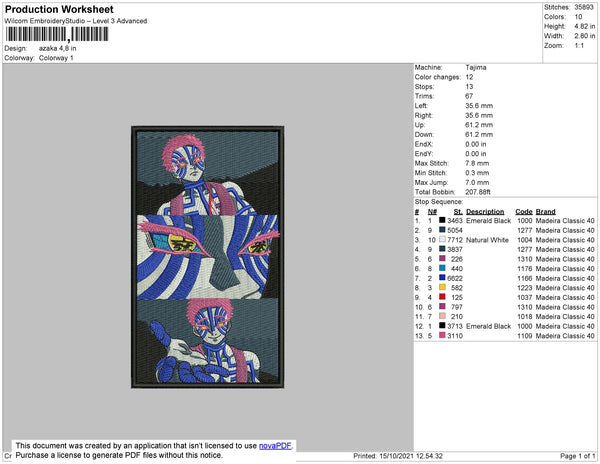Select the dark navy swatch in stop row 2
Image resolution: width=600 pixels, height=464 pixels.
[442, 230]
